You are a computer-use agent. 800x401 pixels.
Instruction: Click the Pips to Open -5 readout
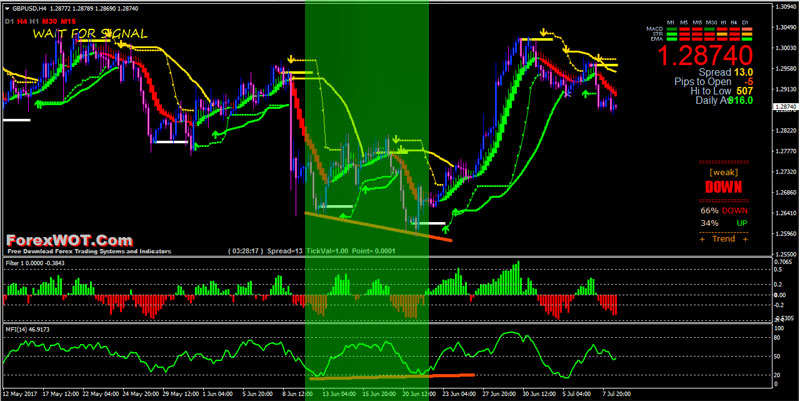(x=714, y=82)
